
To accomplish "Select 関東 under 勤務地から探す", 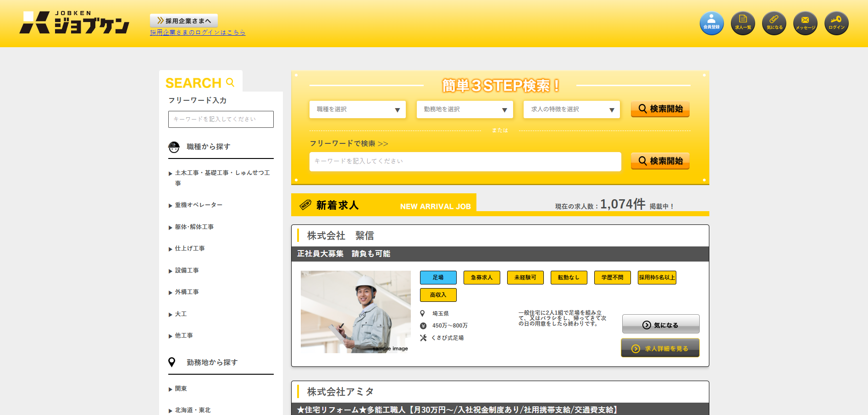I will pos(181,389).
